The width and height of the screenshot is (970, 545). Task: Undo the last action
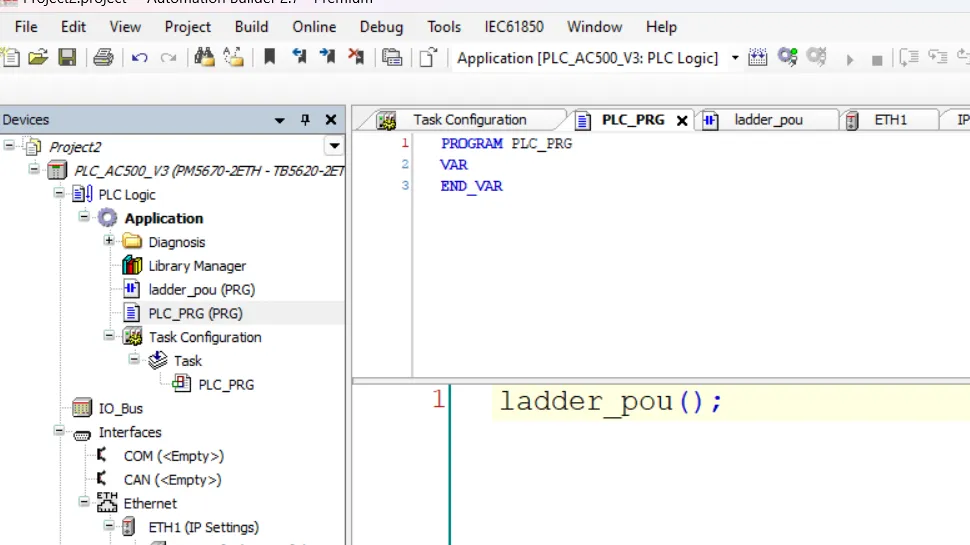pos(139,58)
